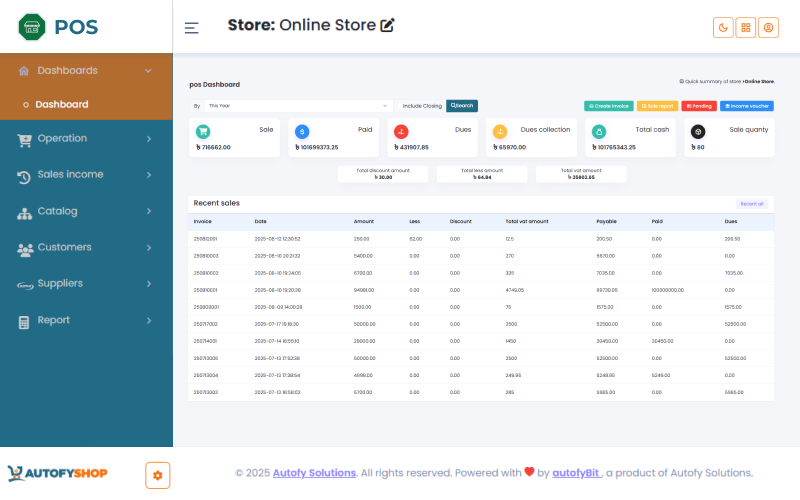Click the 100000000.00 paid value
Screen dimensions: 800x500
tap(668, 290)
